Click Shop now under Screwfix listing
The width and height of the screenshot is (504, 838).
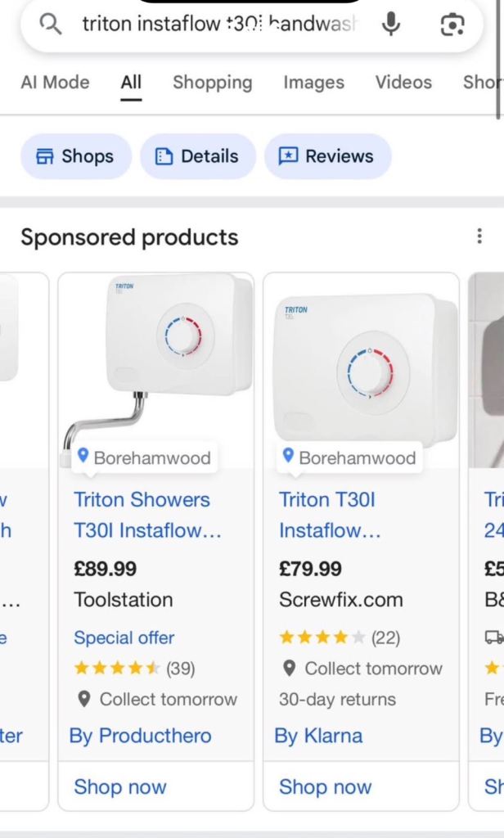[325, 786]
